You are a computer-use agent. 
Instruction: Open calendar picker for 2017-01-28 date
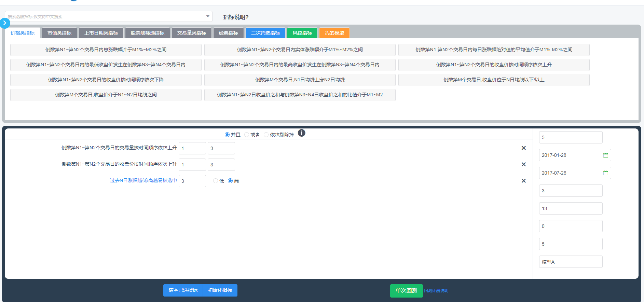pyautogui.click(x=605, y=155)
